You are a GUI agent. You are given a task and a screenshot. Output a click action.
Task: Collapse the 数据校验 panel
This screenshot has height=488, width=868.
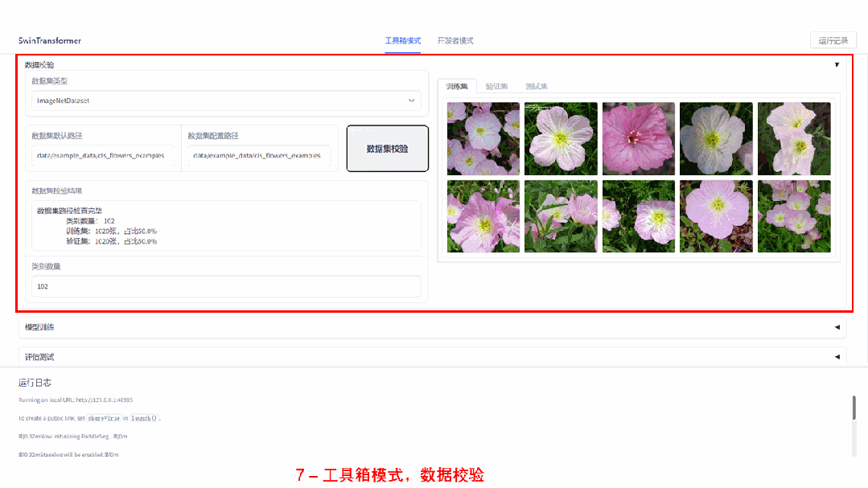coord(836,64)
